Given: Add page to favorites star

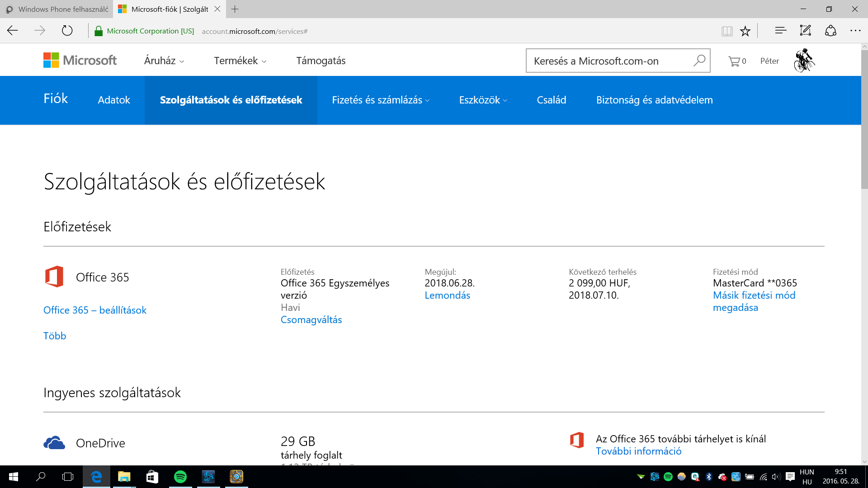Looking at the screenshot, I should pos(745,31).
